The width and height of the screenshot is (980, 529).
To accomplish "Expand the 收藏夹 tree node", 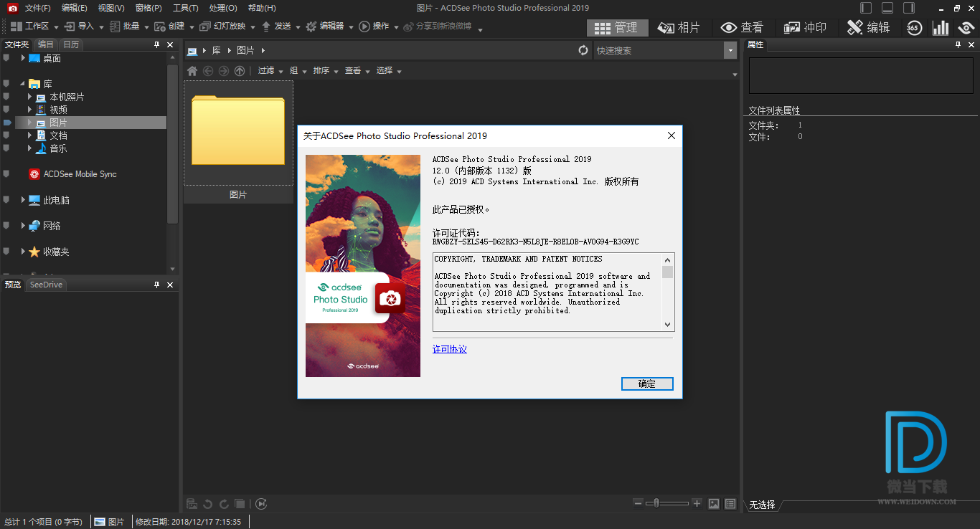I will coord(22,252).
